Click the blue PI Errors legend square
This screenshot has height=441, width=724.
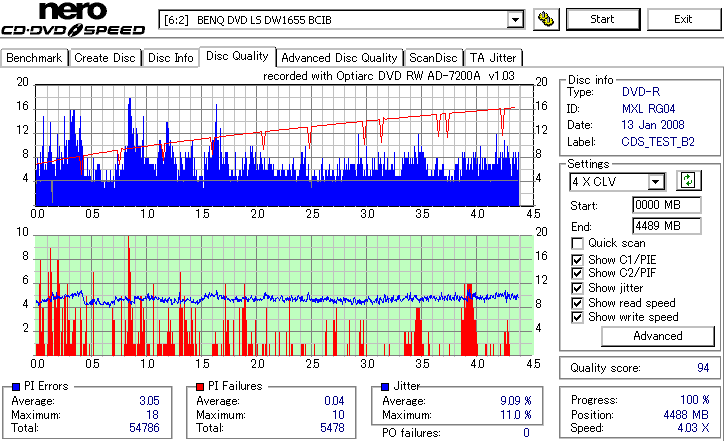coord(16,387)
